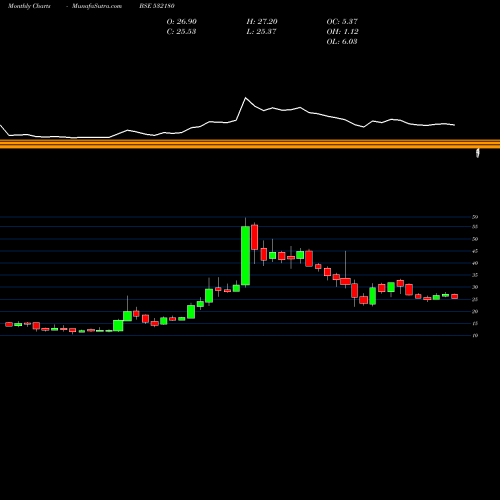The image size is (500, 500).
Task: Click the 15 price axis label
Action: click(475, 323)
